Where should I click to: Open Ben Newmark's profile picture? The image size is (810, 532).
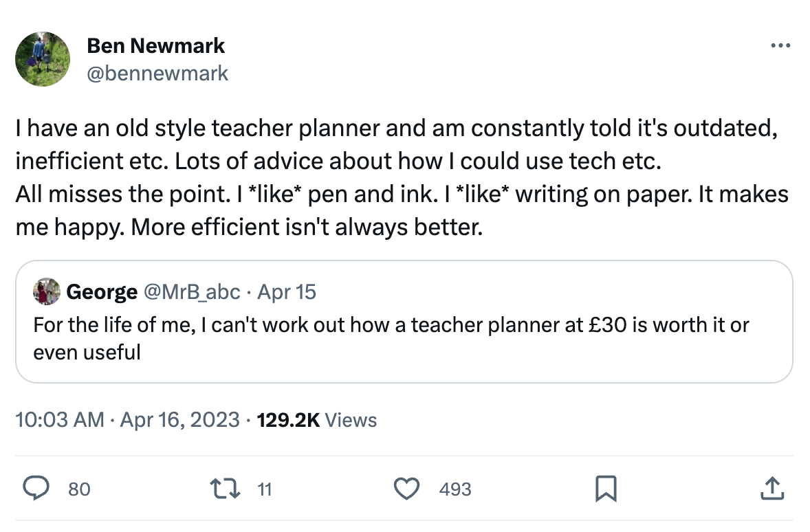point(43,59)
